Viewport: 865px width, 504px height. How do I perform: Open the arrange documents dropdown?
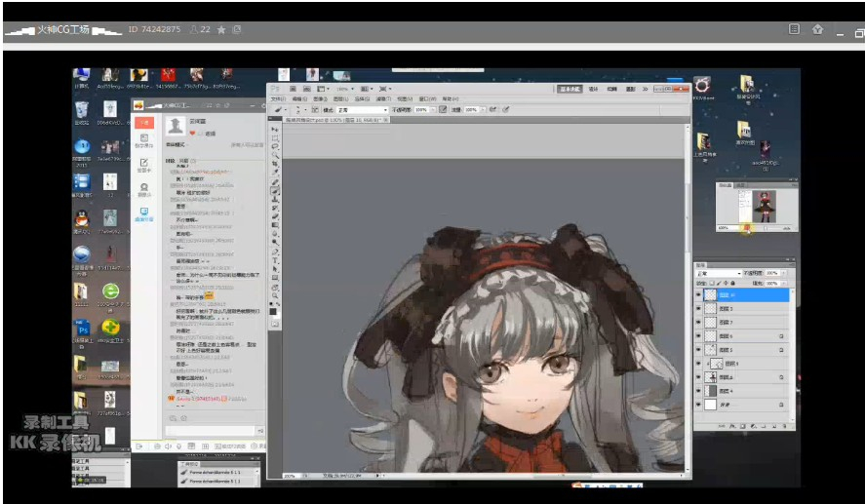[367, 90]
